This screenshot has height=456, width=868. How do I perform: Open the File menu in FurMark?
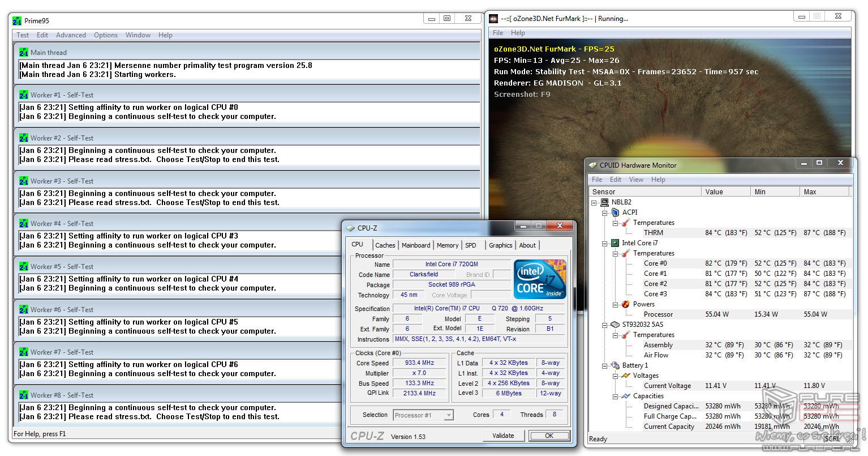tap(498, 33)
